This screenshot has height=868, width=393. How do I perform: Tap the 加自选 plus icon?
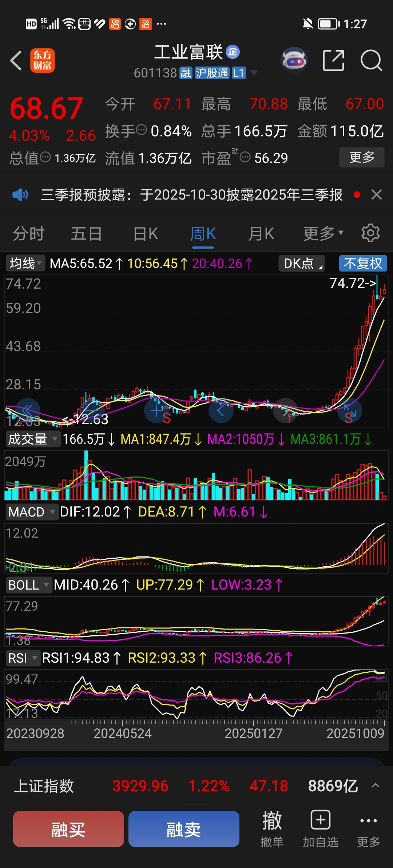pyautogui.click(x=321, y=820)
